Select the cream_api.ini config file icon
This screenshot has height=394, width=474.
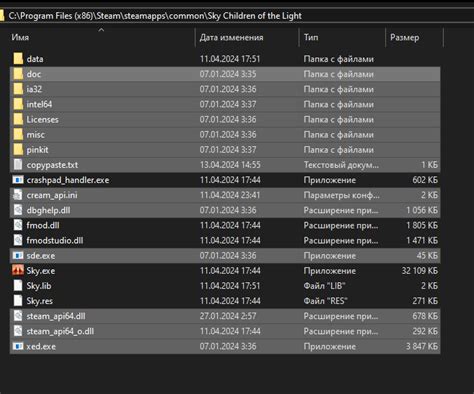[18, 195]
